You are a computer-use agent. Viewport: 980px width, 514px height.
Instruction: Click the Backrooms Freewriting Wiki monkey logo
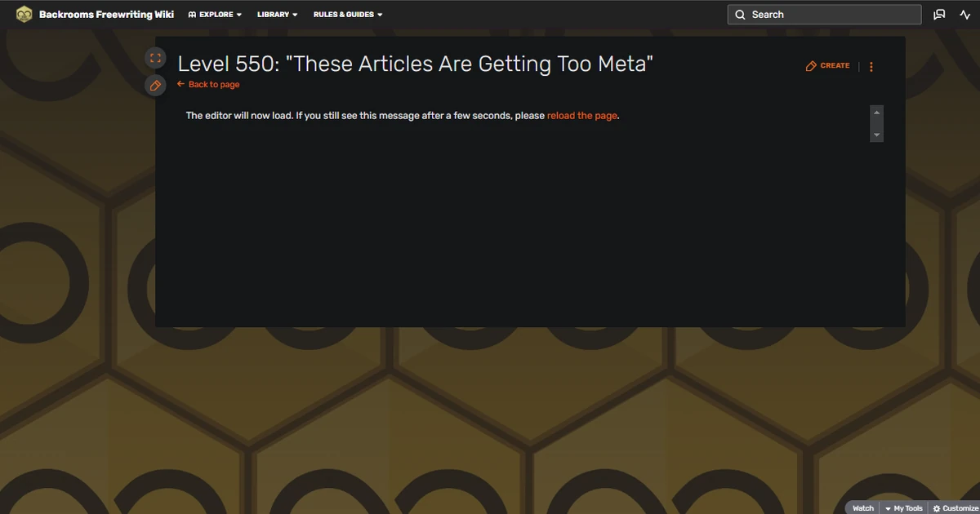tap(24, 14)
